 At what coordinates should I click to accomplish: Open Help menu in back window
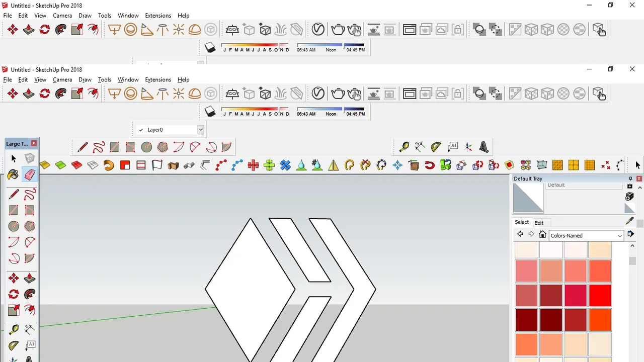point(184,16)
